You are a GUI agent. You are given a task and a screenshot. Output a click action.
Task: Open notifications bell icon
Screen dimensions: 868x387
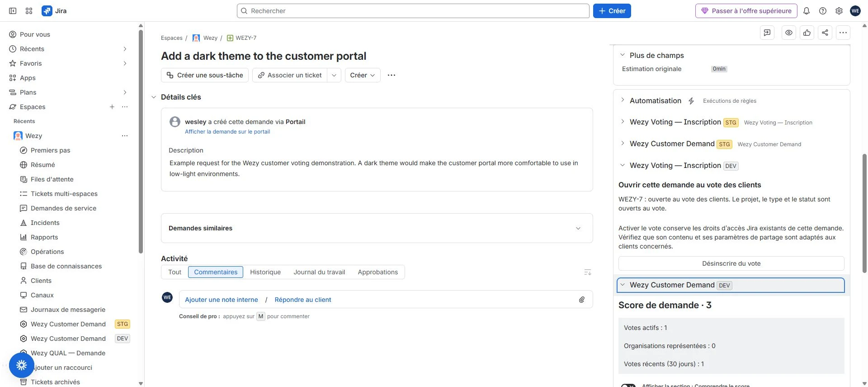tap(807, 11)
